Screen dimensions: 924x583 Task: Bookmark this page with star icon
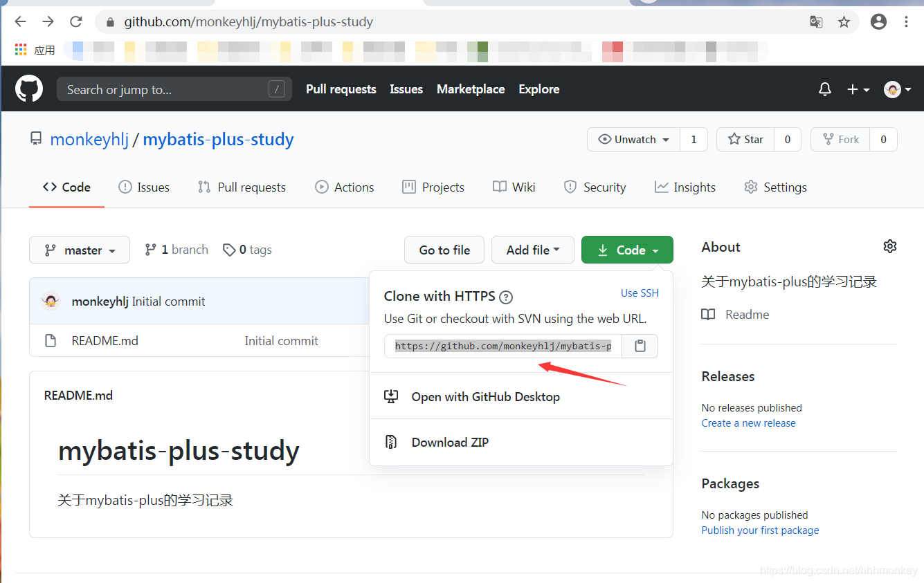[844, 22]
